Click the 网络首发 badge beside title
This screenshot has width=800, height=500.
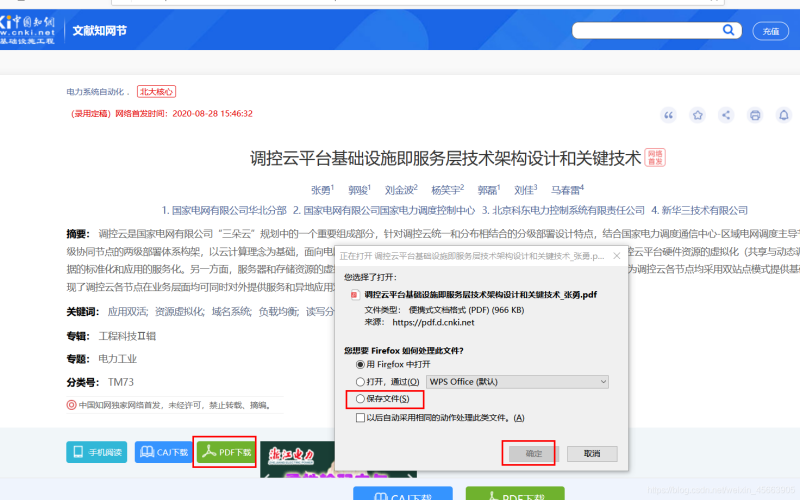(x=655, y=157)
